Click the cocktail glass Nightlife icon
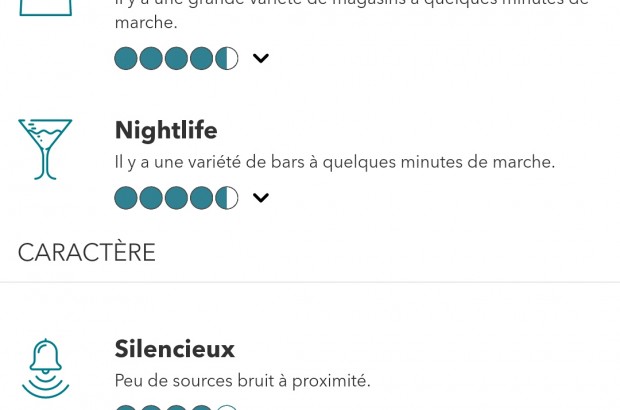Viewport: 620px width, 410px height. (45, 149)
